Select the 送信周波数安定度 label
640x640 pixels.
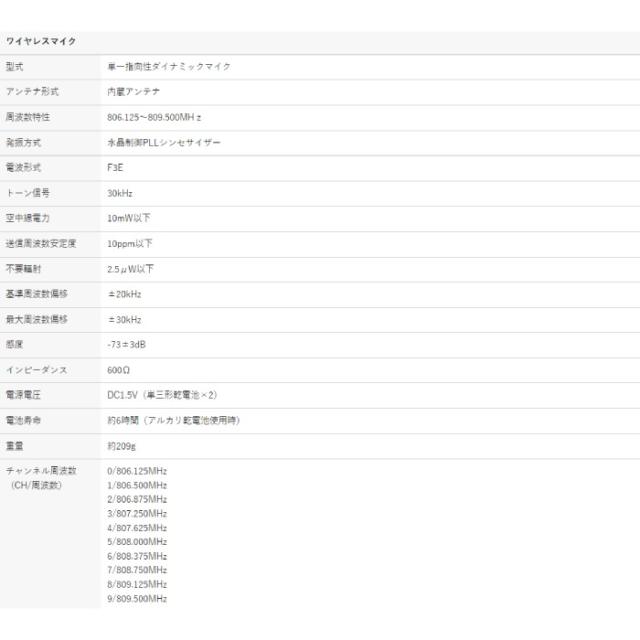click(41, 244)
